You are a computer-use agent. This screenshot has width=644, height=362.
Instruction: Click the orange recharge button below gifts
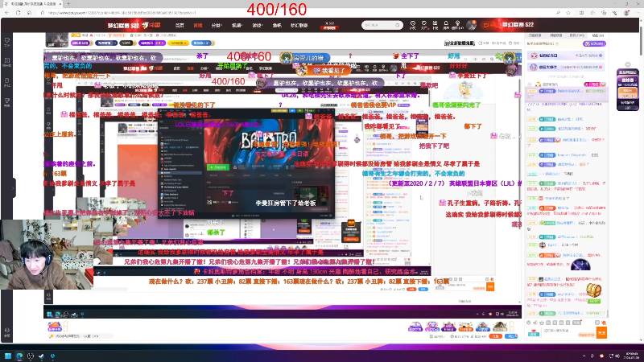[496, 336]
